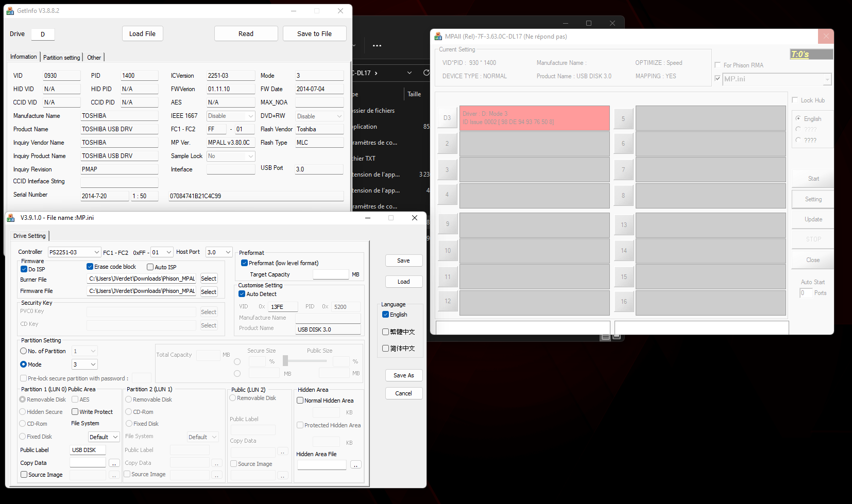This screenshot has width=852, height=504.
Task: Open the Other tab in GetInfo
Action: (x=94, y=57)
